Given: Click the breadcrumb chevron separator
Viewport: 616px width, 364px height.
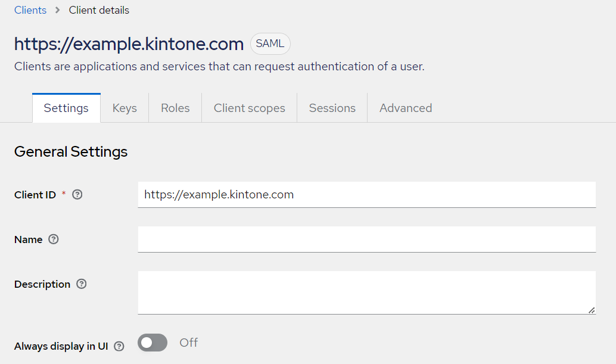Looking at the screenshot, I should coord(58,10).
